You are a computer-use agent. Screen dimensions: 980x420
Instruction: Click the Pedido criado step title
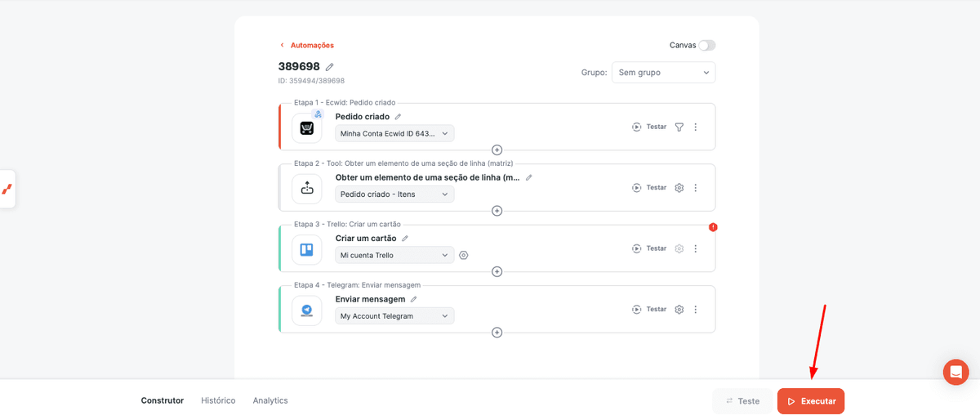click(x=363, y=117)
